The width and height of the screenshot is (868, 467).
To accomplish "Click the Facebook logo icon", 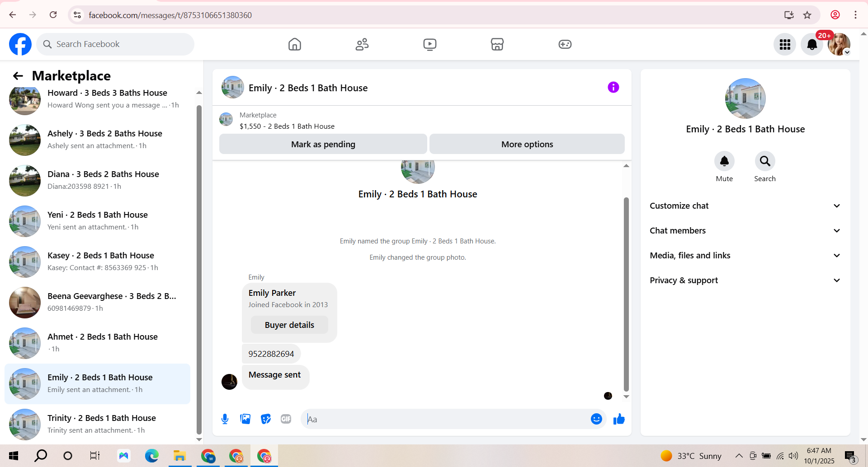I will (20, 44).
